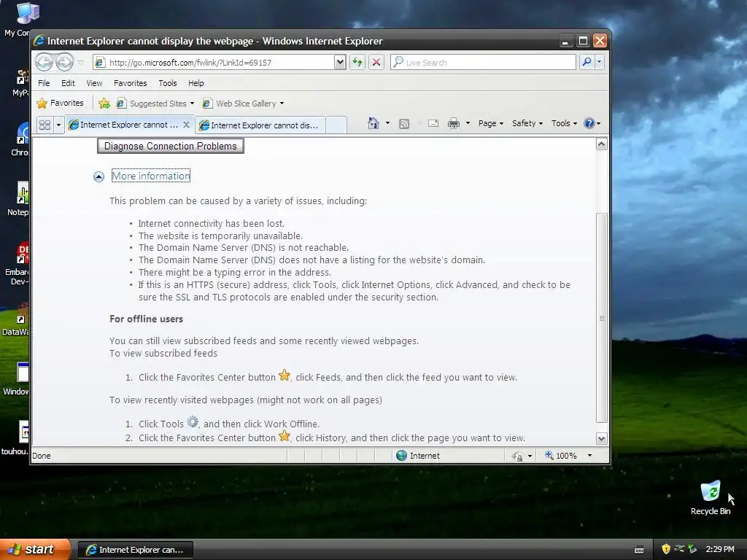Click the vertical scrollbar thumb
The height and width of the screenshot is (560, 747).
tap(602, 318)
